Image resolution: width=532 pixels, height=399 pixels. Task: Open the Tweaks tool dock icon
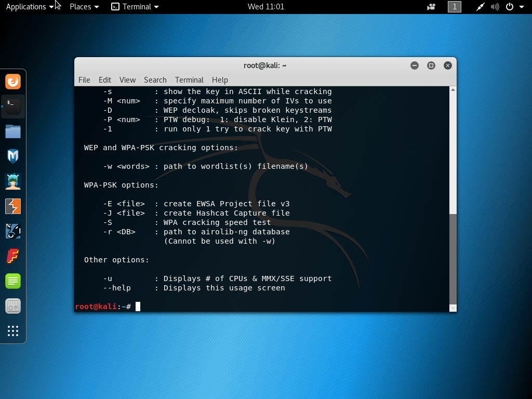[13, 306]
